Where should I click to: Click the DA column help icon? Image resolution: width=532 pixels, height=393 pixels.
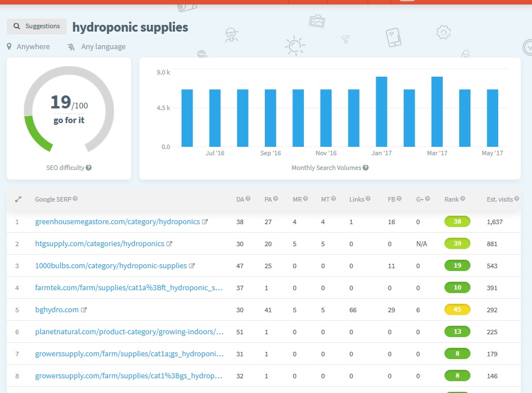248,199
